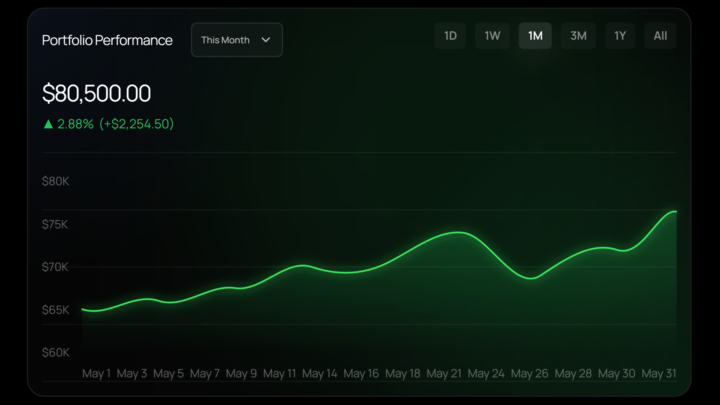Image resolution: width=720 pixels, height=405 pixels.
Task: Switch to the 1W time range
Action: tap(492, 36)
